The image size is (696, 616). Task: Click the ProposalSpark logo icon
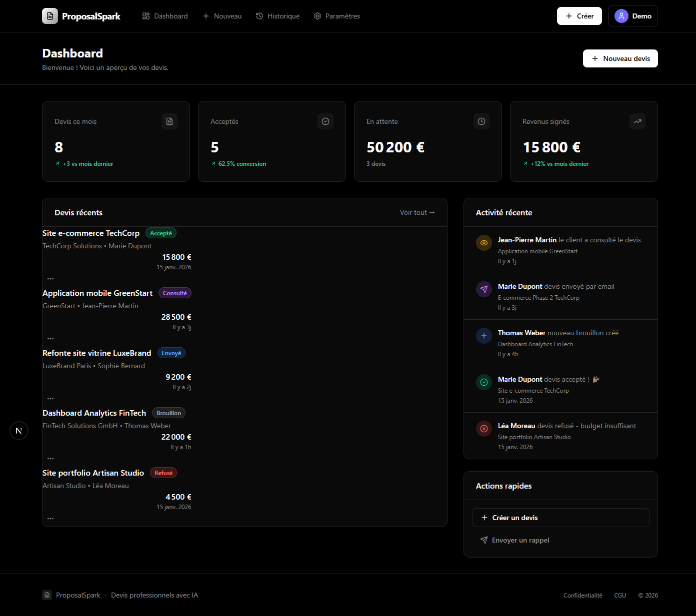(x=50, y=16)
